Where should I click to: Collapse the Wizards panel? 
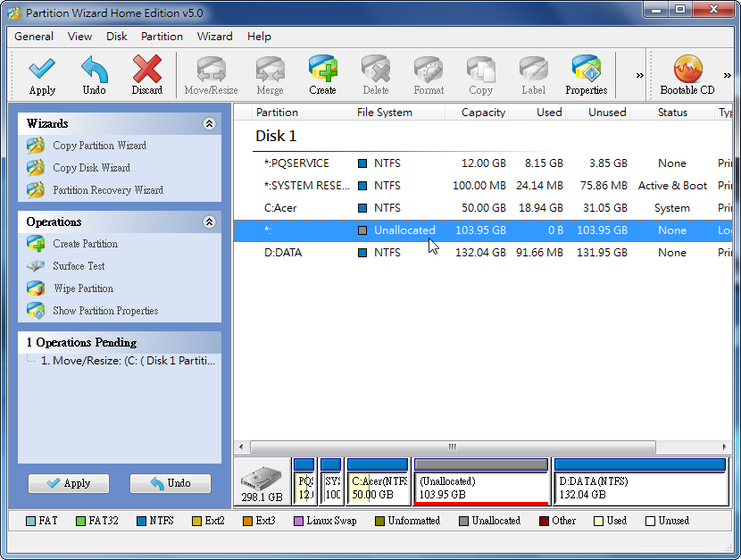pos(209,124)
